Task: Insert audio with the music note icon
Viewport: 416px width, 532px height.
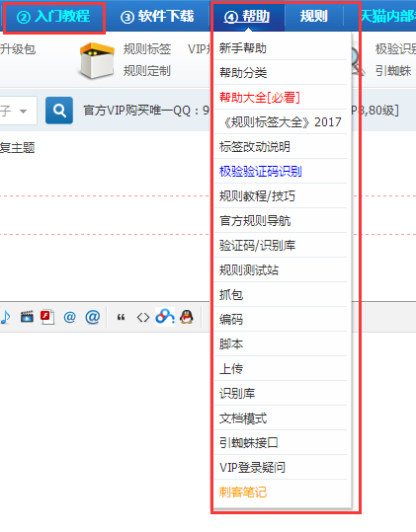Action: click(x=5, y=317)
